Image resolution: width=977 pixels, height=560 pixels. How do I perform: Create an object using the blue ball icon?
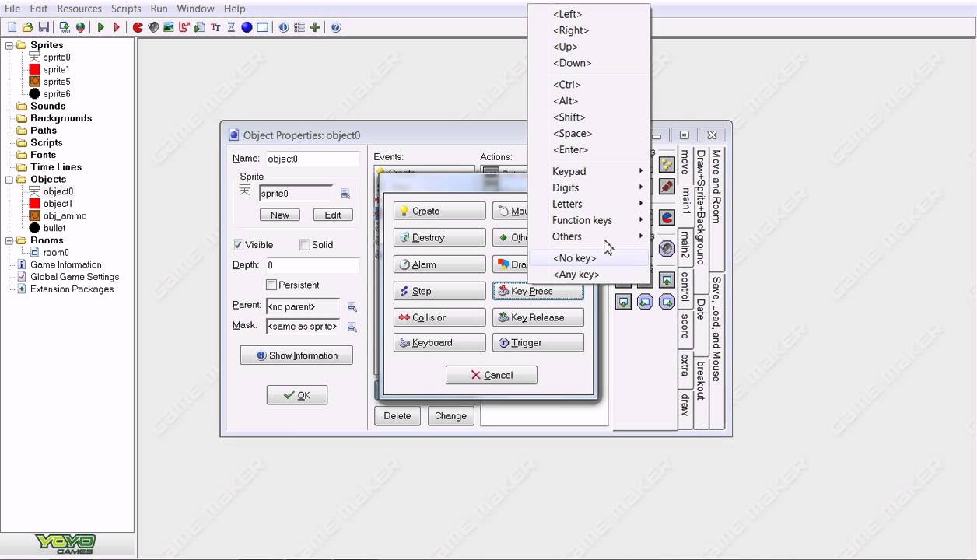[247, 27]
